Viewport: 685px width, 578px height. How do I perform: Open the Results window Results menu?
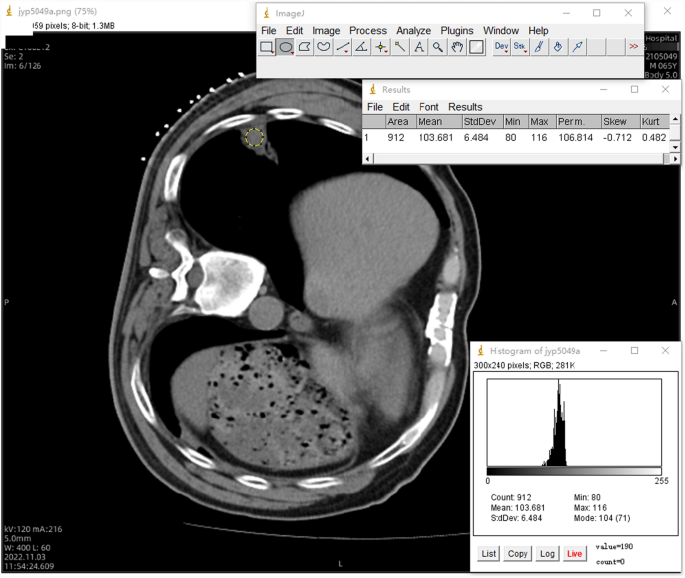pyautogui.click(x=465, y=107)
